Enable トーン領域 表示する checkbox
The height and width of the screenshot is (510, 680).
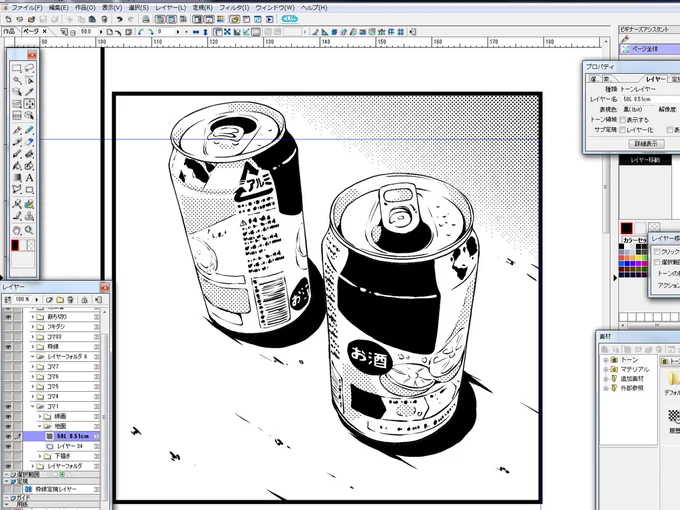(x=622, y=120)
